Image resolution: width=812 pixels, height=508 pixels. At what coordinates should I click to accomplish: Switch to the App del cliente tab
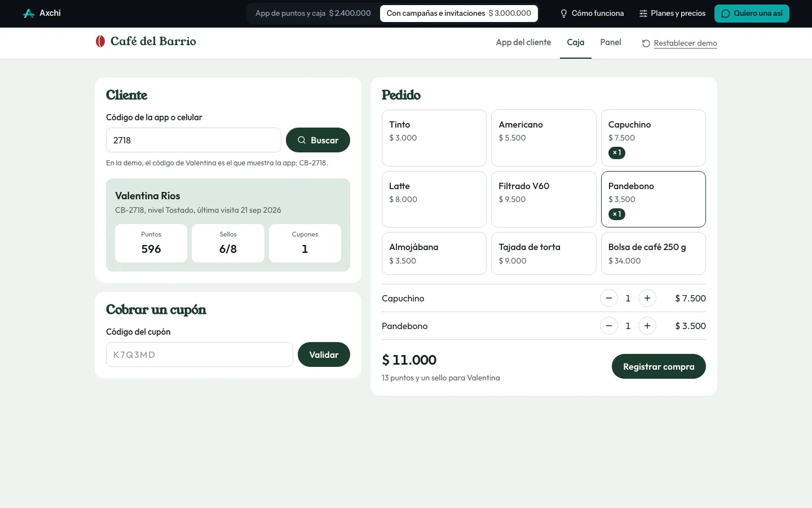pyautogui.click(x=523, y=43)
